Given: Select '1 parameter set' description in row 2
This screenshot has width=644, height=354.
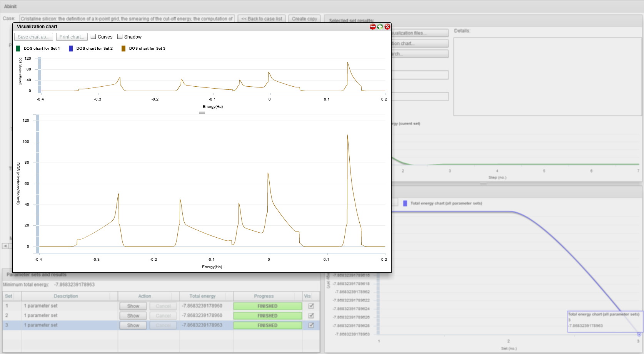Looking at the screenshot, I should point(41,315).
